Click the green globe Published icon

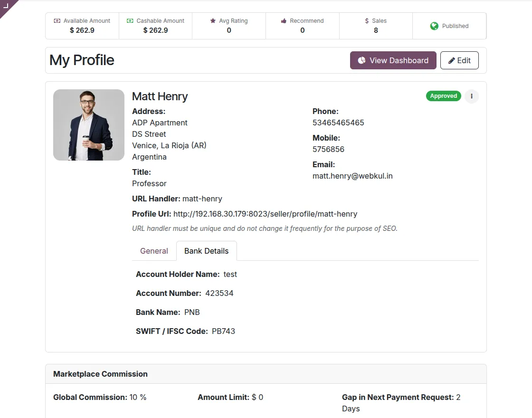point(434,26)
